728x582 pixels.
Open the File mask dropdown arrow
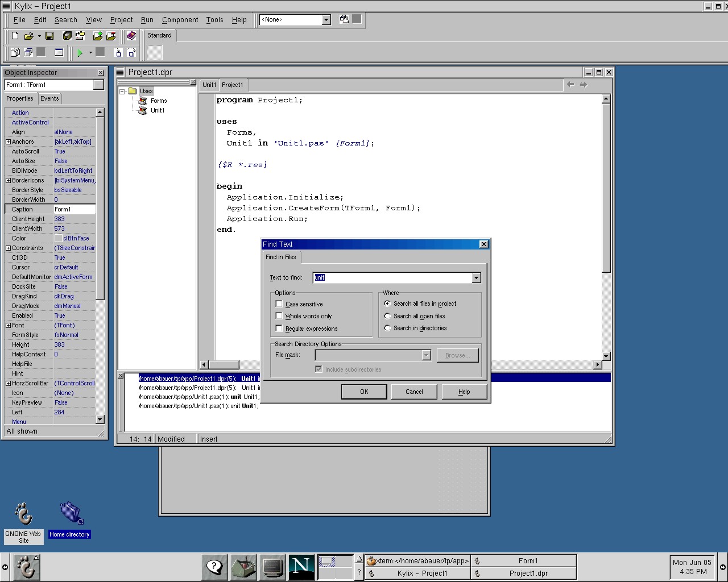click(426, 355)
